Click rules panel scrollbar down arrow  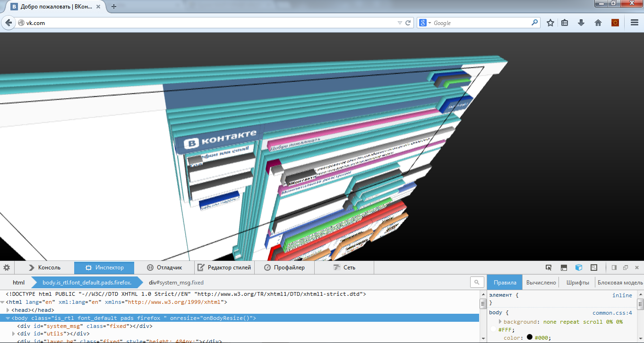[640, 337]
